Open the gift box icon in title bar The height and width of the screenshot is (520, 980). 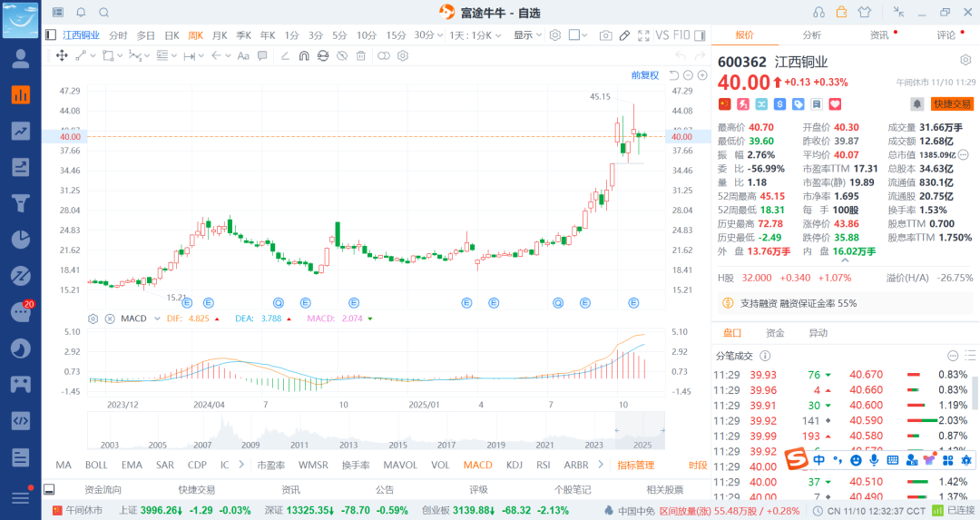click(842, 12)
